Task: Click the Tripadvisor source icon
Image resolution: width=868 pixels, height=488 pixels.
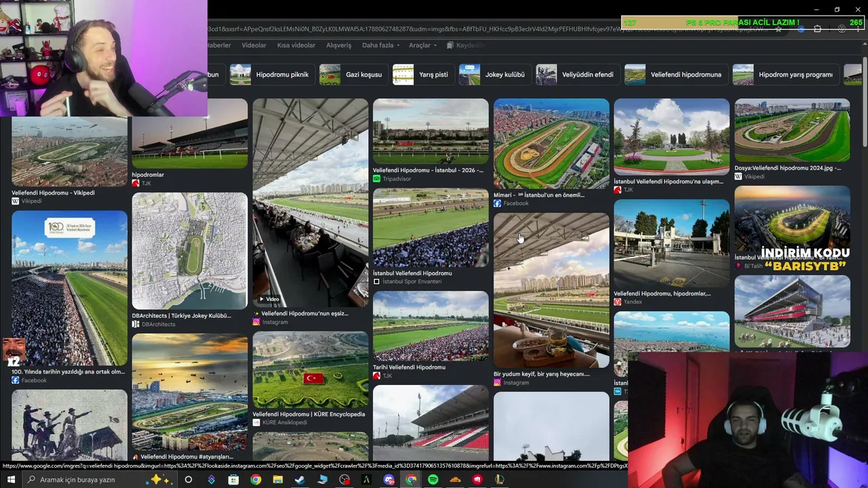Action: [x=376, y=179]
